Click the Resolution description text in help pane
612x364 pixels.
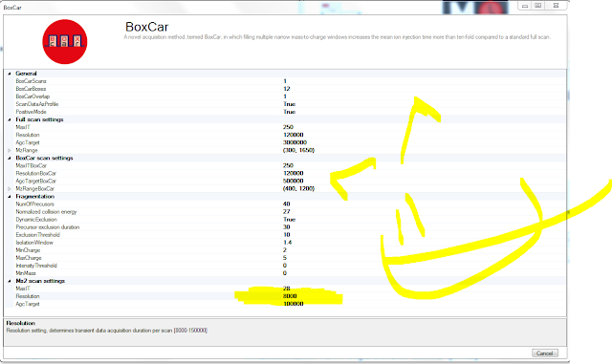click(x=107, y=331)
